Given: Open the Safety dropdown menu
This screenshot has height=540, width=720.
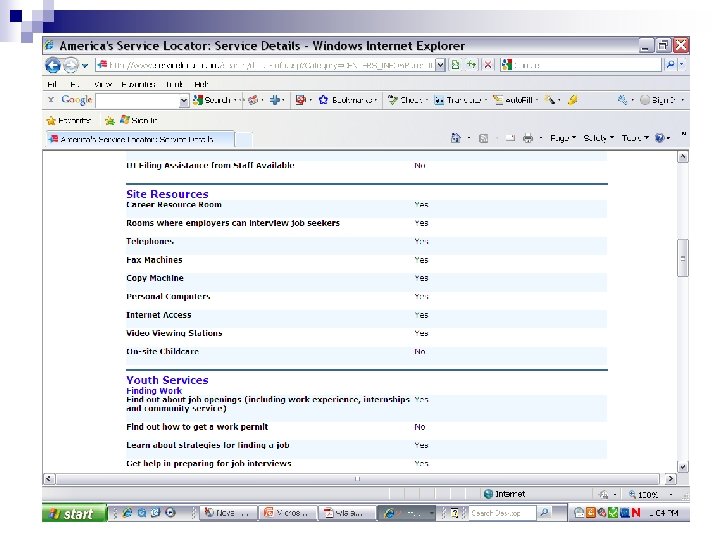Looking at the screenshot, I should (x=598, y=138).
